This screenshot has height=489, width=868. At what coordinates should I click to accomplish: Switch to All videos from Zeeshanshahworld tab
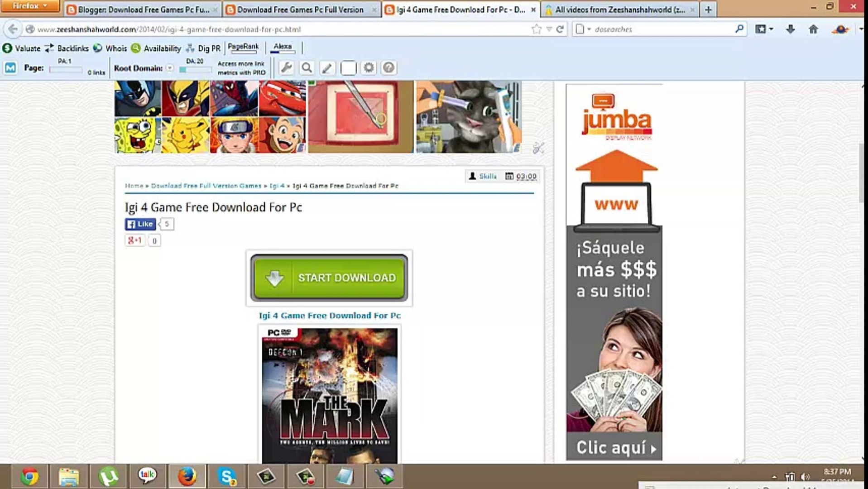coord(619,10)
